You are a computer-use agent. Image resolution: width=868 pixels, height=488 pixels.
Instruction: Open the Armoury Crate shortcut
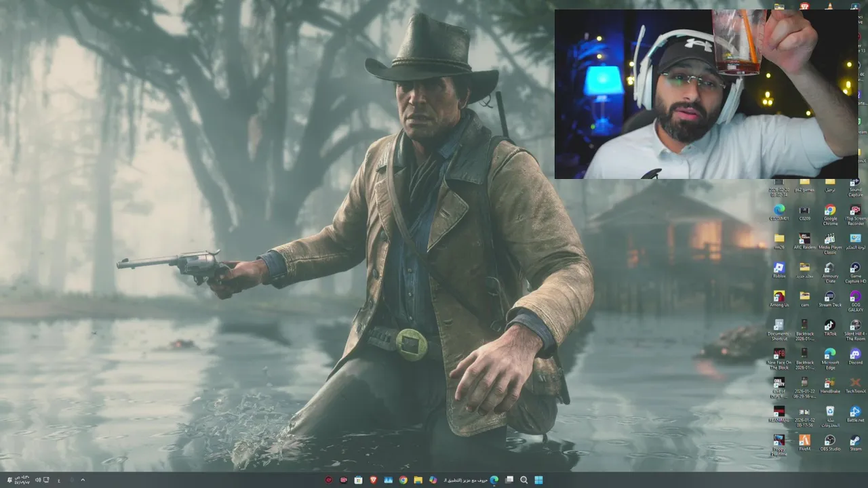pos(830,272)
